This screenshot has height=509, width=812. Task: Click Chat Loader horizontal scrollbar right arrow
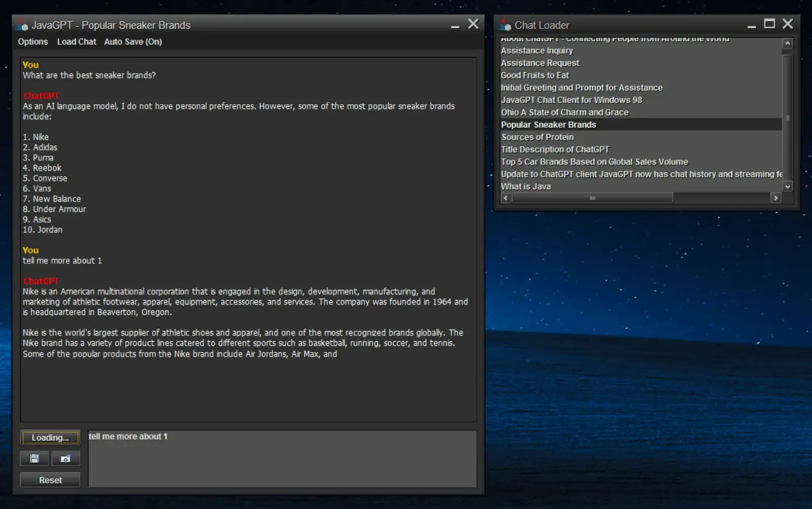pos(775,198)
